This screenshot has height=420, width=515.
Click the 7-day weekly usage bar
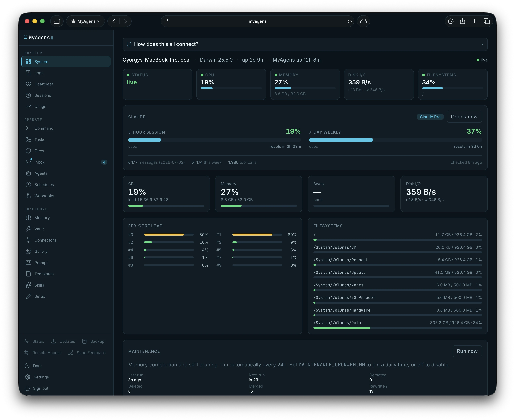point(395,140)
